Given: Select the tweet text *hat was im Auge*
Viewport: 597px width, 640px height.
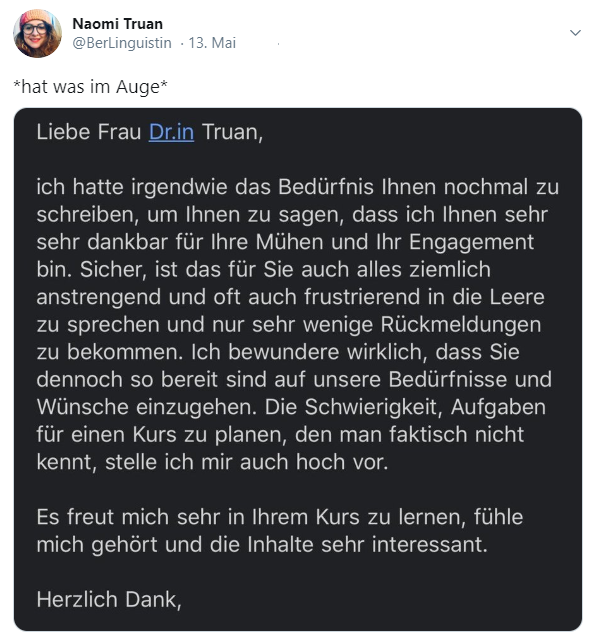Looking at the screenshot, I should (x=91, y=87).
